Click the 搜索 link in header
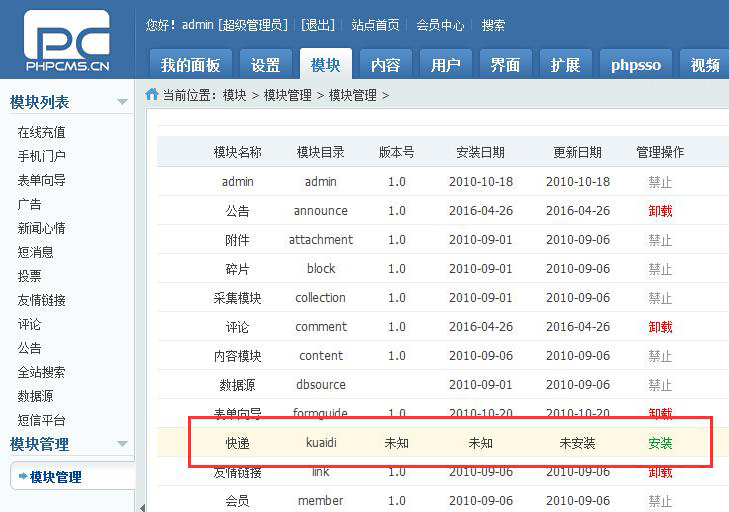The height and width of the screenshot is (512, 729). [x=493, y=25]
